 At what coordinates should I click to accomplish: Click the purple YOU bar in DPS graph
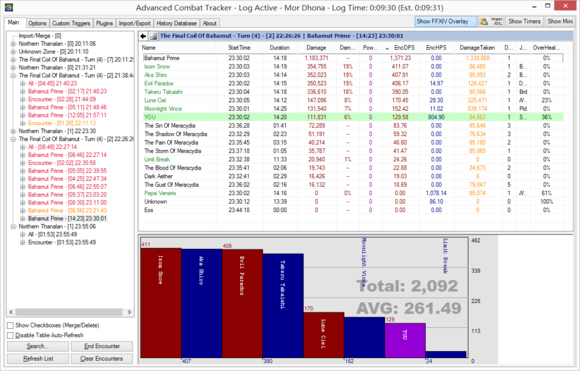tap(405, 340)
